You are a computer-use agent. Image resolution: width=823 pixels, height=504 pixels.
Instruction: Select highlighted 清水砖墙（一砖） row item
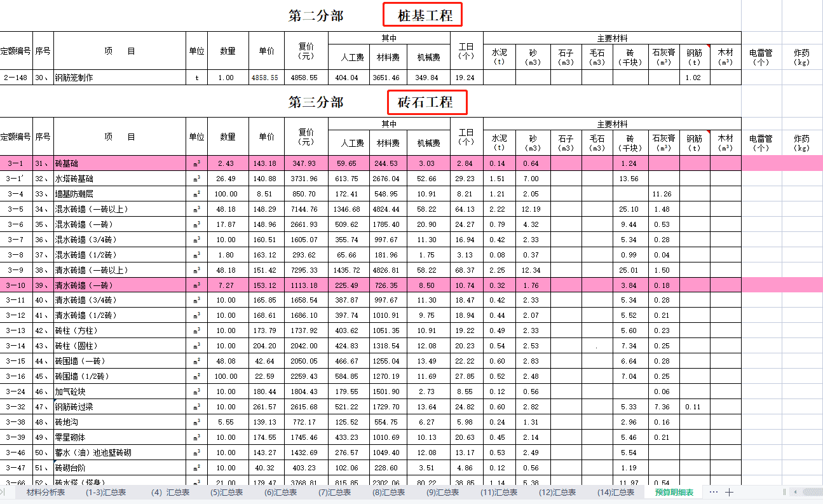pos(119,285)
